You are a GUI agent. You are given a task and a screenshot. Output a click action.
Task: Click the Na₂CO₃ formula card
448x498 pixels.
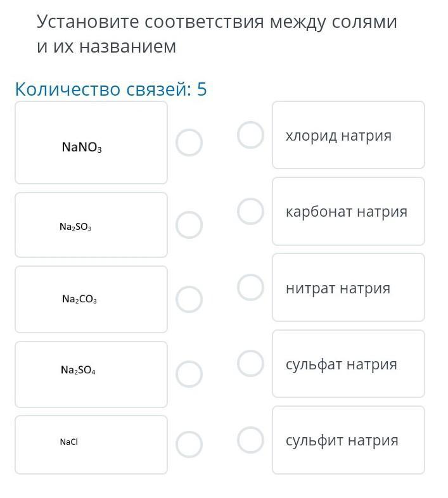(x=91, y=299)
